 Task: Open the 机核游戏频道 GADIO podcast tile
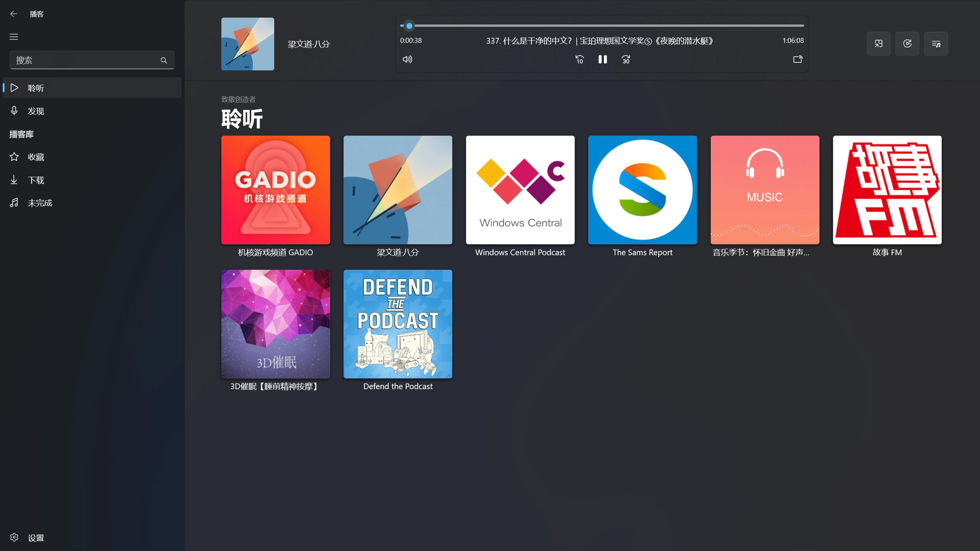tap(276, 197)
